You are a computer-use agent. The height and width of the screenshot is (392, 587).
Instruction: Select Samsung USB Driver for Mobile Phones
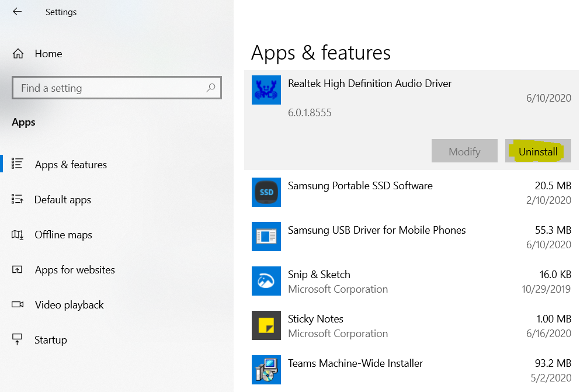click(411, 237)
